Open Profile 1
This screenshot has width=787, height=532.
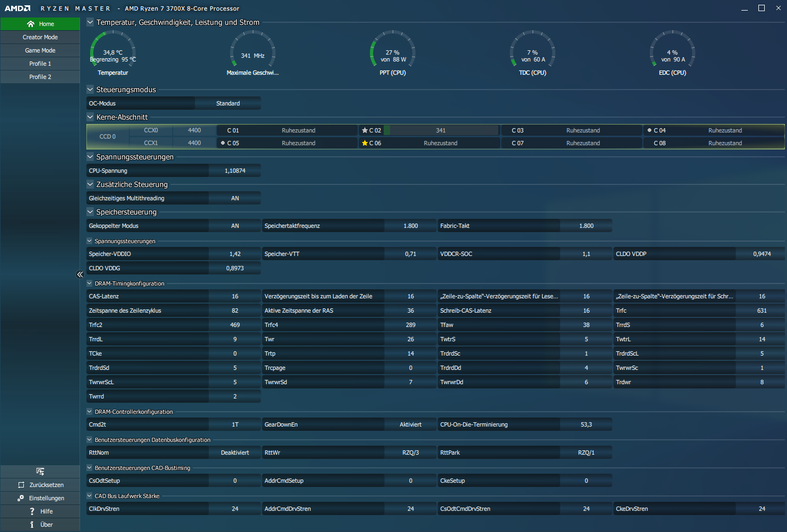pos(40,64)
